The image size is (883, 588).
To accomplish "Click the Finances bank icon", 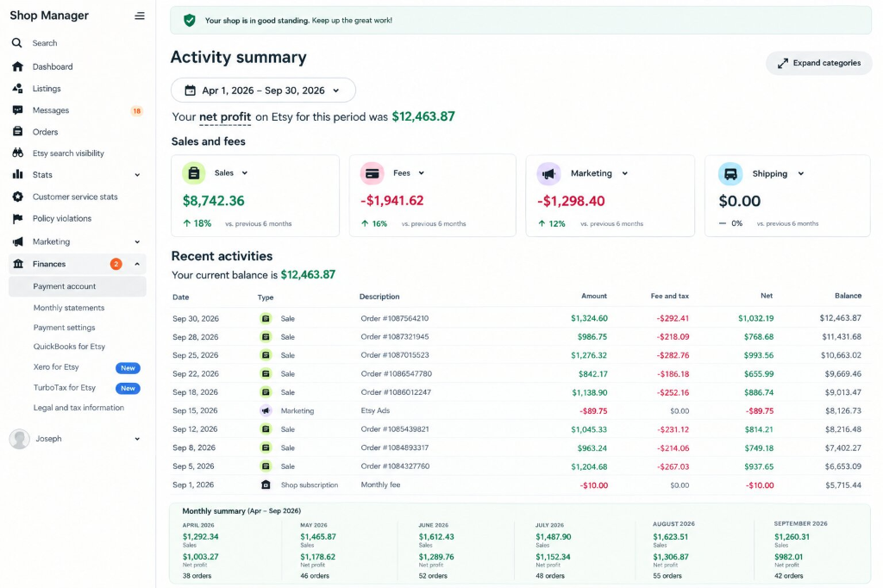I will click(18, 264).
